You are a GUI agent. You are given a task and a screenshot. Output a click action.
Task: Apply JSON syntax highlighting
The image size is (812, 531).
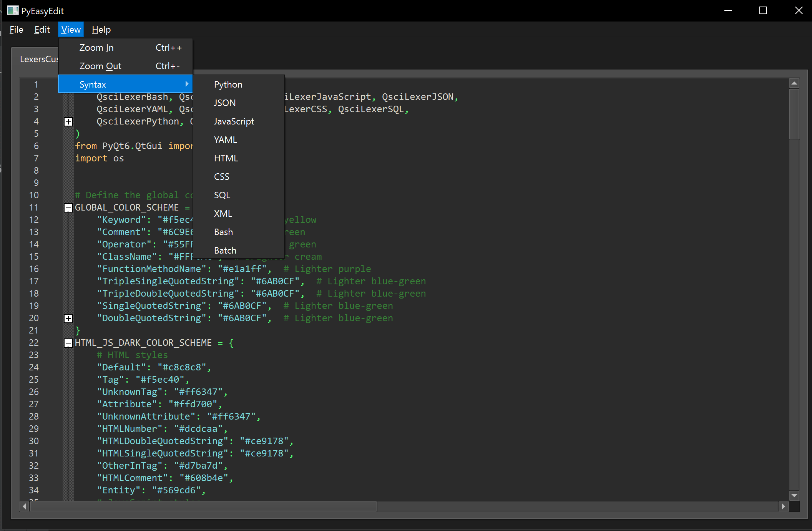[225, 103]
